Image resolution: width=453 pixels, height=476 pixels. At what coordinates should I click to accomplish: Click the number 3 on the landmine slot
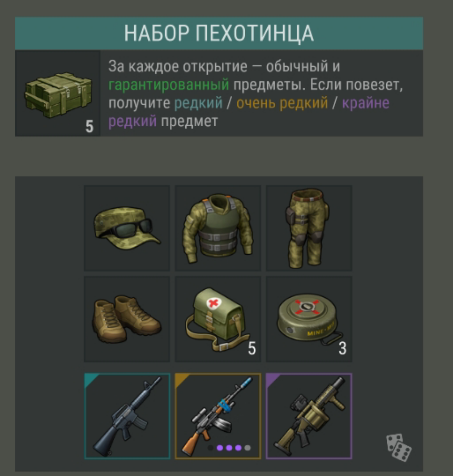pos(342,348)
